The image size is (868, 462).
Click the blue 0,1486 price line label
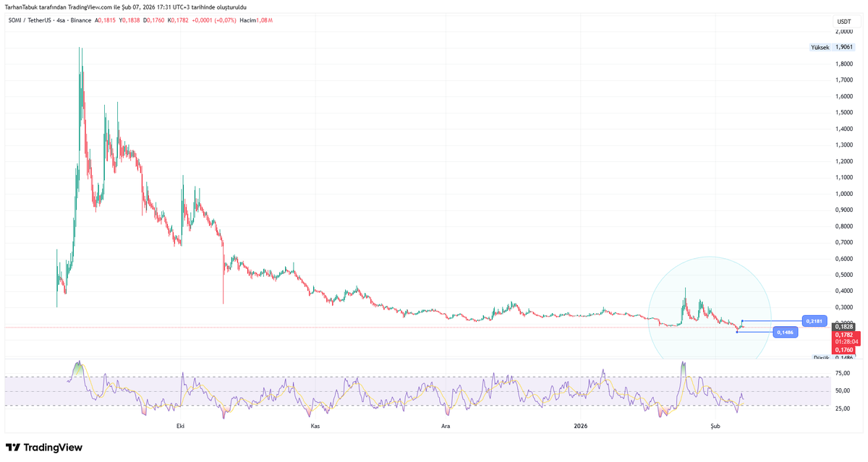pos(785,332)
